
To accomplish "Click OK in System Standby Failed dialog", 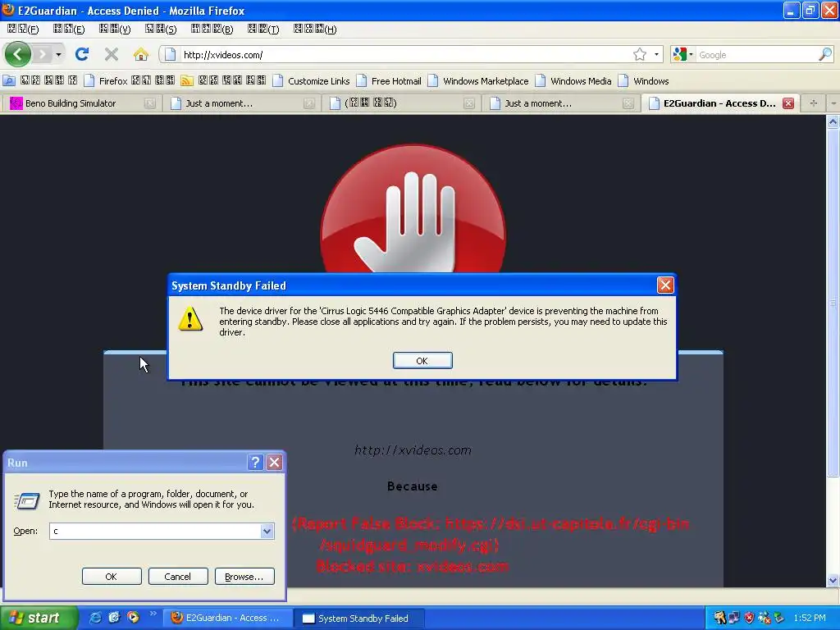I will click(422, 361).
